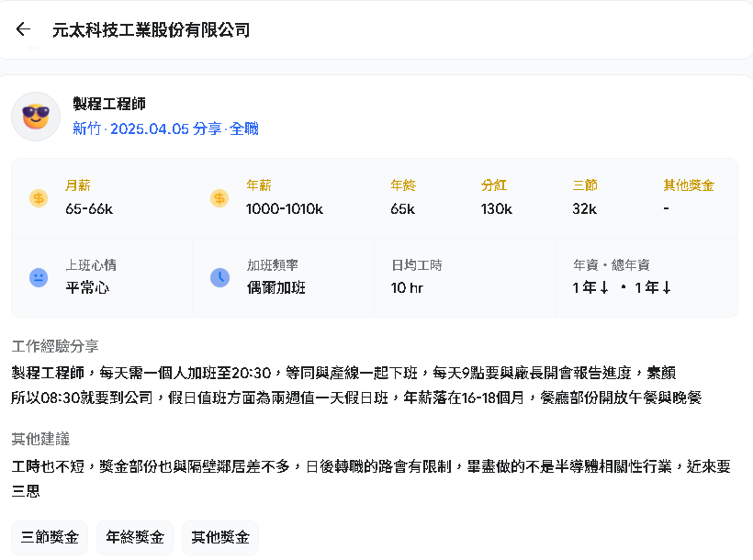This screenshot has height=560, width=753.
Task: Click the 10 hr daily hours value
Action: pyautogui.click(x=407, y=287)
